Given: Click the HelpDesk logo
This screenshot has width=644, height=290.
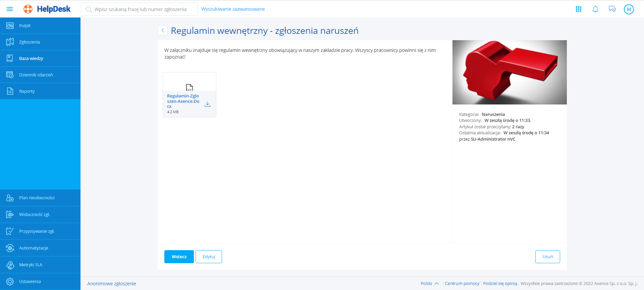Looking at the screenshot, I should point(47,9).
